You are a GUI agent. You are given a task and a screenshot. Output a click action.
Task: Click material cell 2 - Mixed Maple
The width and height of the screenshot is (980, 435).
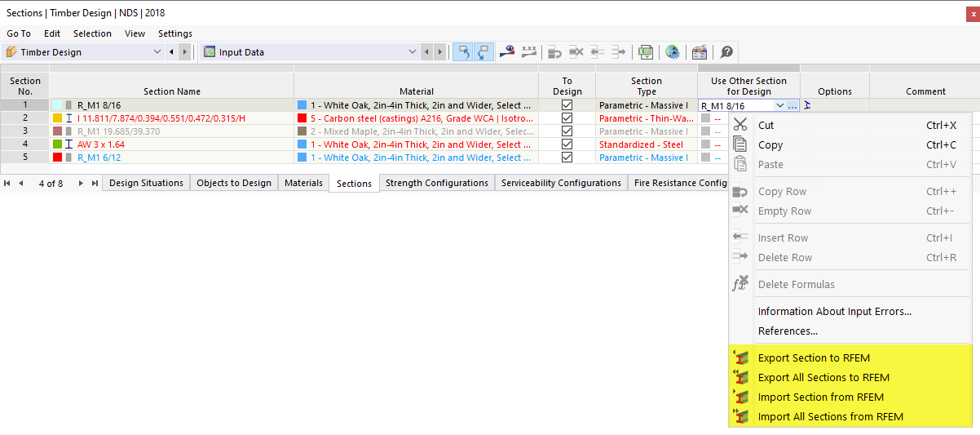(417, 131)
